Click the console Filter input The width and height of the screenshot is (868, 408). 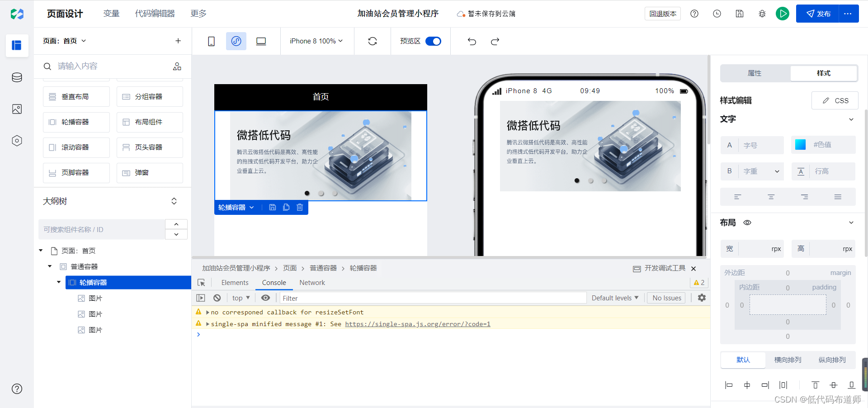click(x=433, y=298)
